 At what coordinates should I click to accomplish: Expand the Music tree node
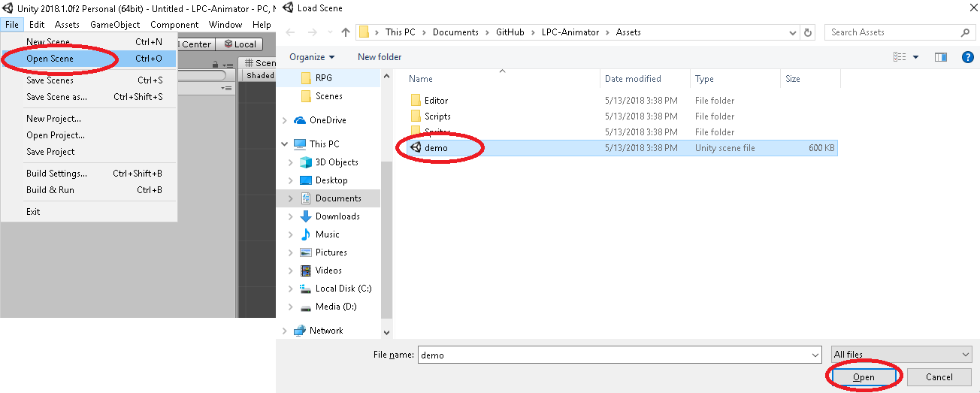[x=292, y=234]
